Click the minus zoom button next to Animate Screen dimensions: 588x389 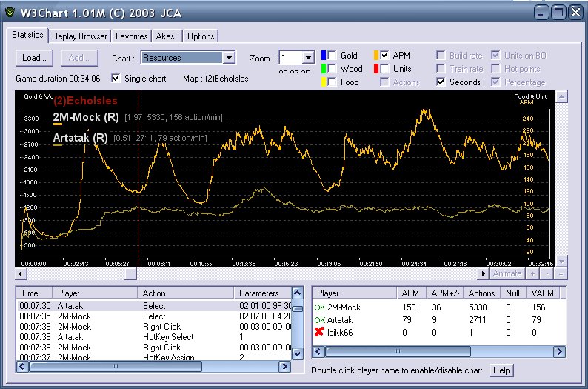(547, 274)
